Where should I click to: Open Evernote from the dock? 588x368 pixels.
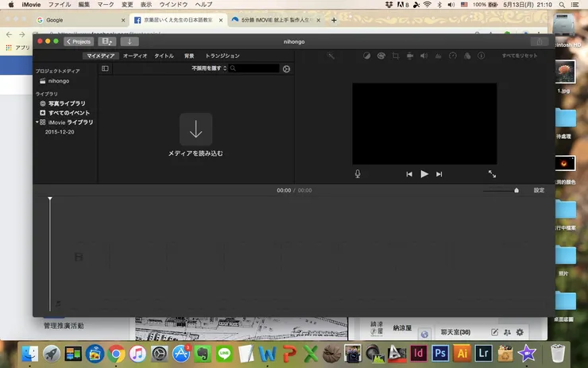203,354
